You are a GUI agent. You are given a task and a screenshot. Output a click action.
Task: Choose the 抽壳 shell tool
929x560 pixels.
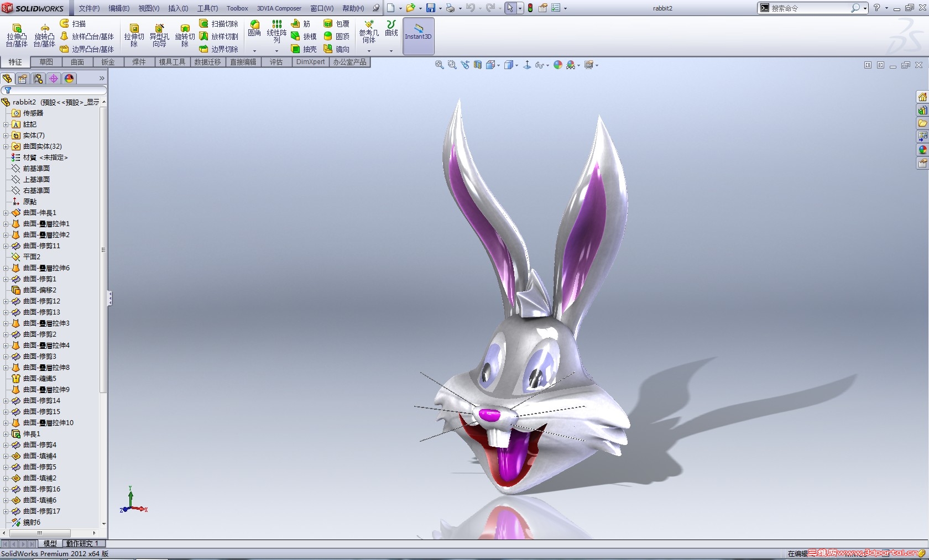304,49
